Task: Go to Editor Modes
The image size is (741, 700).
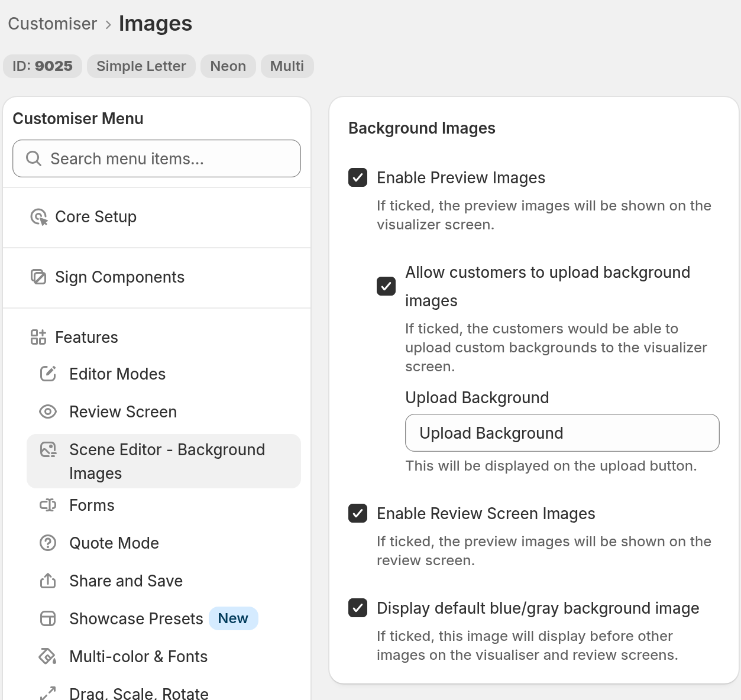Action: 164,374
